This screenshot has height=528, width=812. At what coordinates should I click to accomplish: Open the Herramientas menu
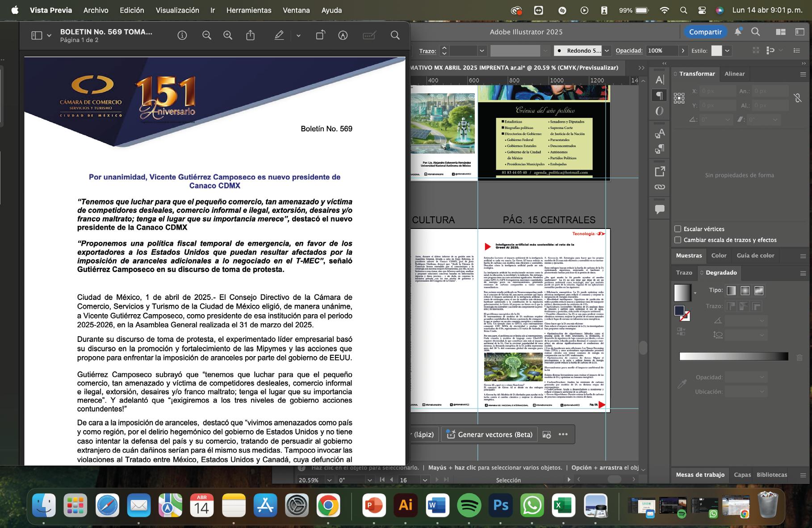pos(249,10)
